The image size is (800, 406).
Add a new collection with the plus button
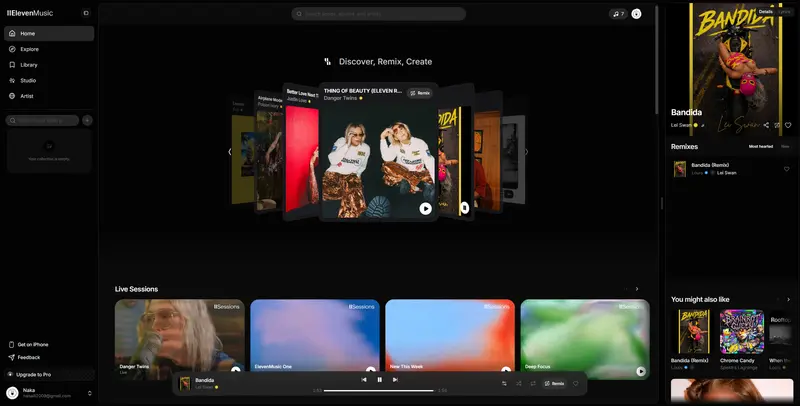coord(87,120)
